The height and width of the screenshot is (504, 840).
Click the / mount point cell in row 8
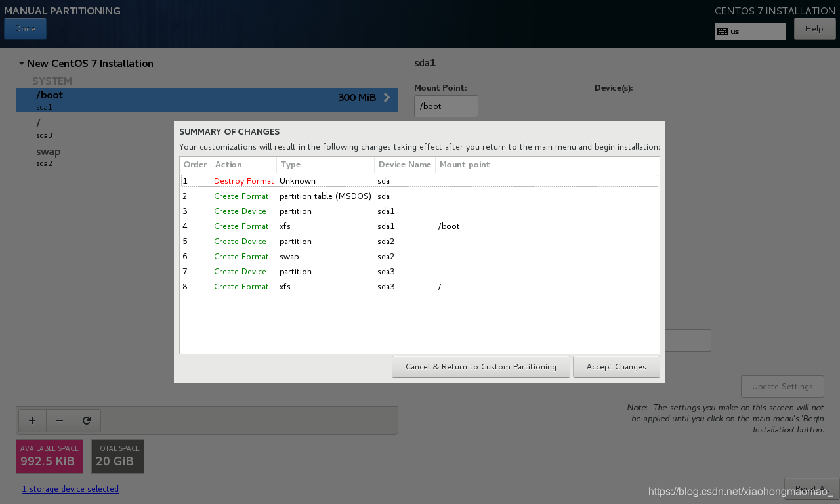(x=440, y=287)
